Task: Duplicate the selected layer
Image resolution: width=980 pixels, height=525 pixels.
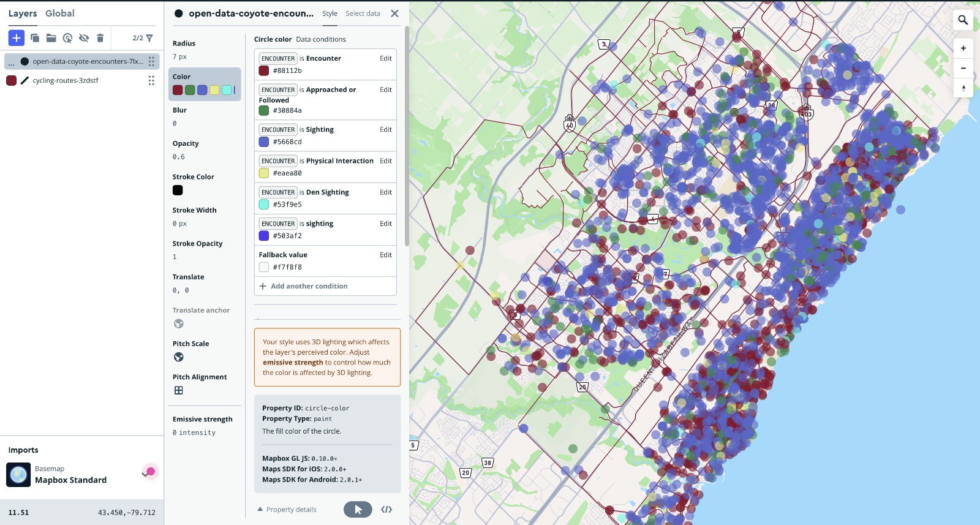Action: [x=35, y=38]
